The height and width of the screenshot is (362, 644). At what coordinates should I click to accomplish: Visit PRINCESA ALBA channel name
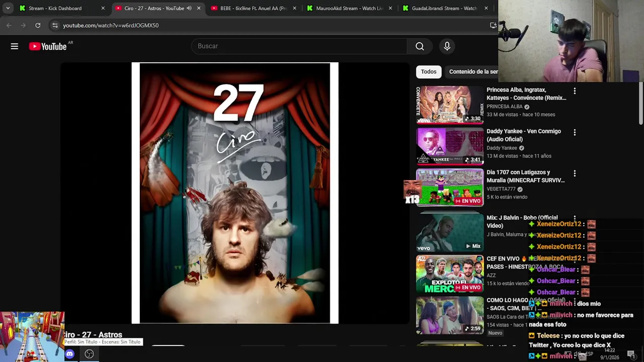coord(505,107)
